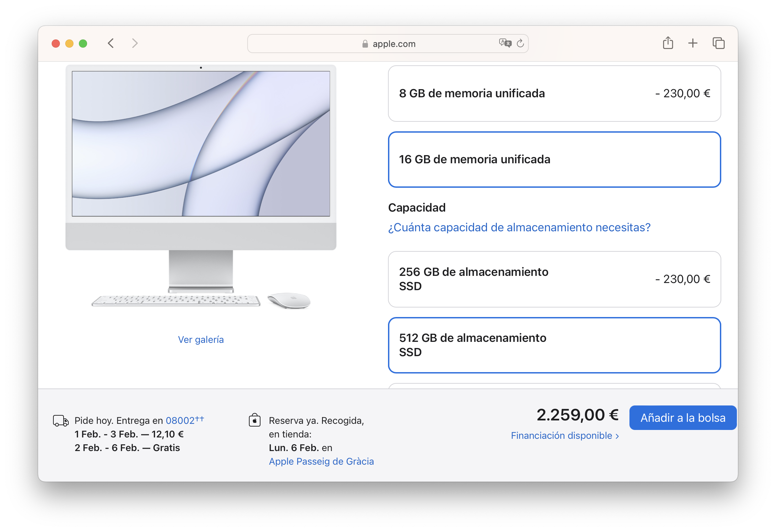Click the iMac product image
This screenshot has height=532, width=776.
pos(201,187)
